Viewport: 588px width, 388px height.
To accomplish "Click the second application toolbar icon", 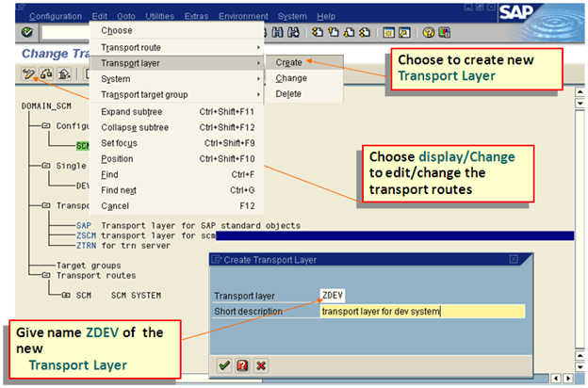I will 46,73.
